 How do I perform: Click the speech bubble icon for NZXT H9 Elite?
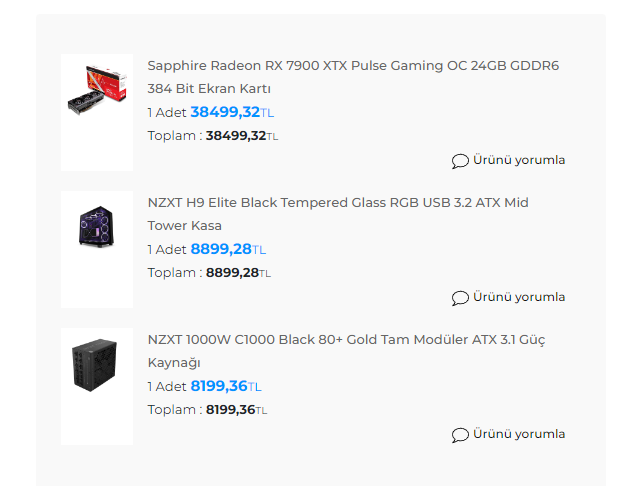click(460, 298)
